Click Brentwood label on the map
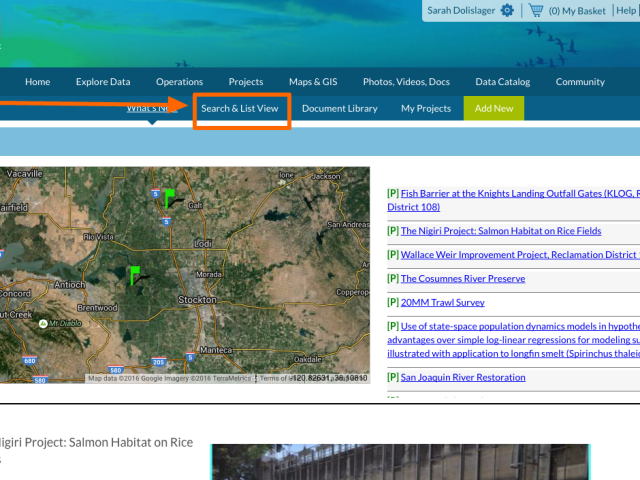The image size is (640, 480). [98, 308]
